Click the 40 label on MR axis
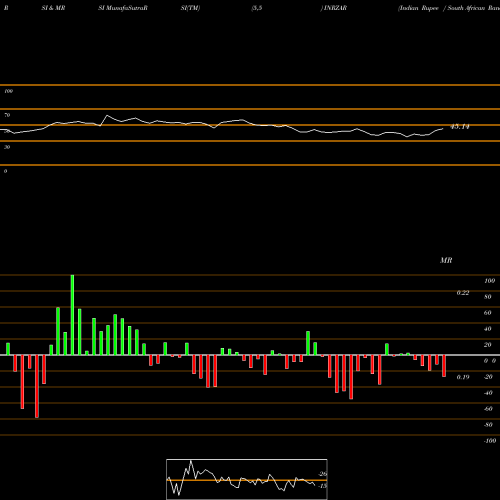This screenshot has width=500, height=500. 488,329
